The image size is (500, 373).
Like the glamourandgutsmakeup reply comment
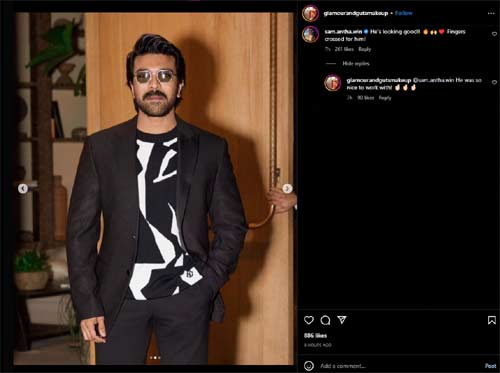click(494, 82)
